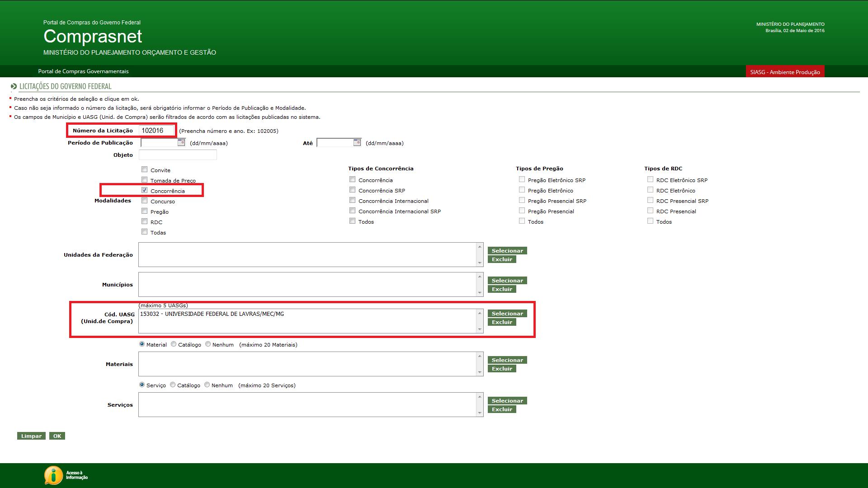This screenshot has width=868, height=488.
Task: Open Portal de Compras Governamentais menu
Action: click(83, 71)
